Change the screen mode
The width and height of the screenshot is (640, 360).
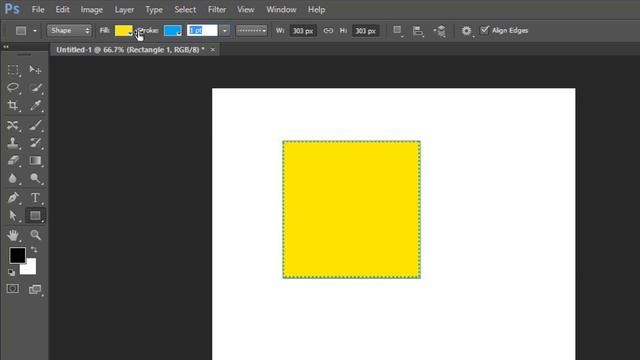point(36,289)
